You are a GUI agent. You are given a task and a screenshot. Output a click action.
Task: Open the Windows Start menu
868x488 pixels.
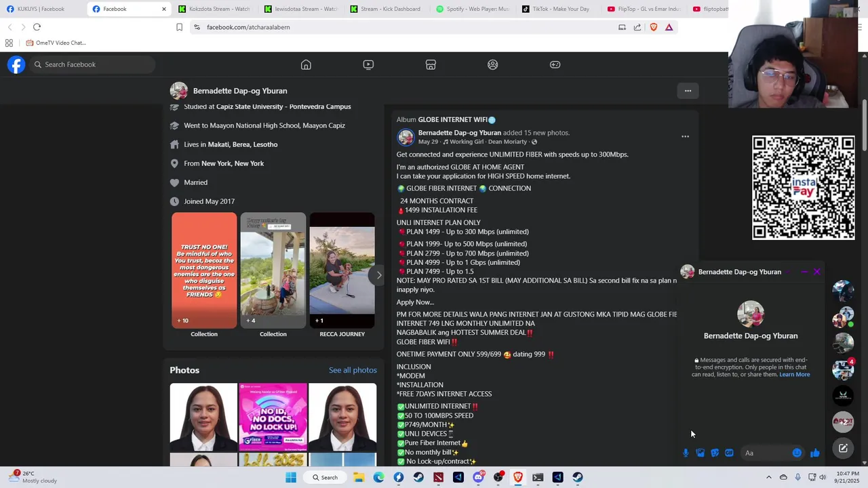pyautogui.click(x=291, y=477)
